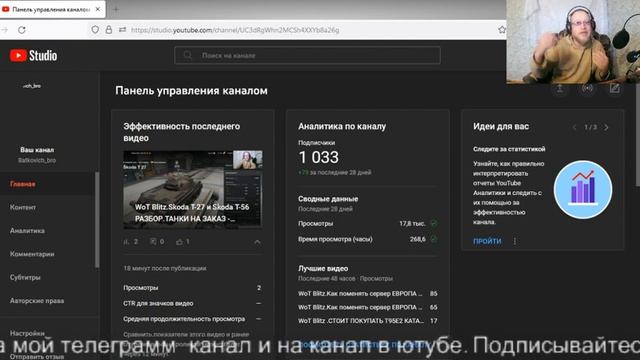Image resolution: width=640 pixels, height=360 pixels.
Task: Click the page vertical scrollbar
Action: click(637, 135)
